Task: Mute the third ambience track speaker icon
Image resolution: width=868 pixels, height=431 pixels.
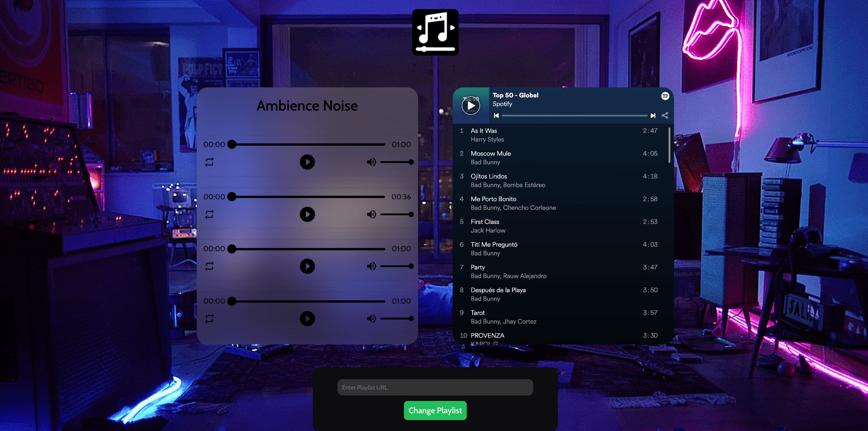Action: [x=371, y=266]
